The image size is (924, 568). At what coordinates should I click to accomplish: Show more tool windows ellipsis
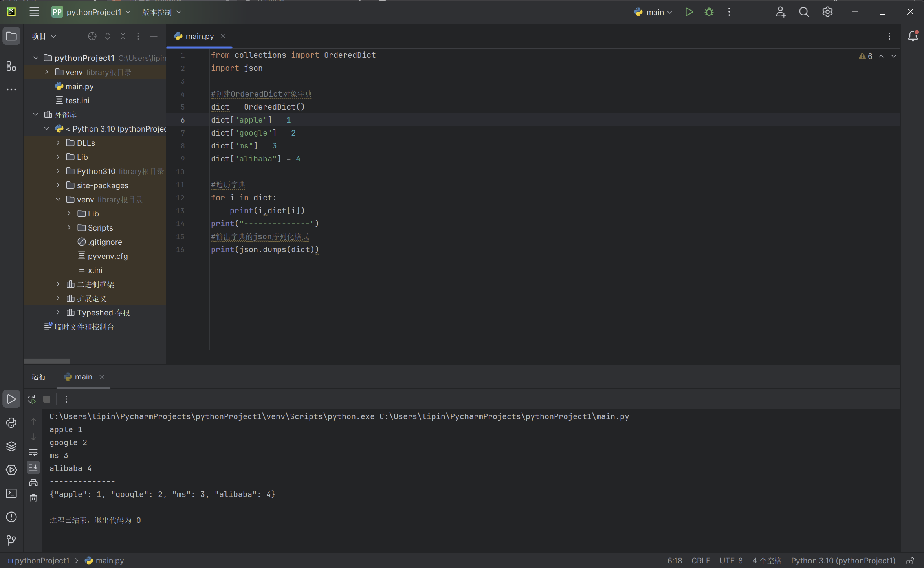click(x=11, y=90)
